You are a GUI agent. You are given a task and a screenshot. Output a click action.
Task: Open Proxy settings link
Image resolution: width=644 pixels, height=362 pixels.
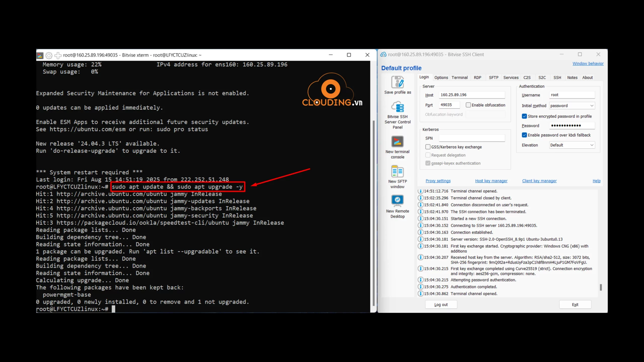438,181
